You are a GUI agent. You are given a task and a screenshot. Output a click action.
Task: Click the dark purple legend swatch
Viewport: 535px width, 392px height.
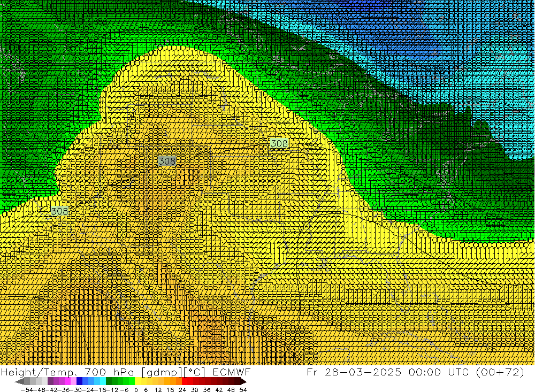pyautogui.click(x=50, y=381)
